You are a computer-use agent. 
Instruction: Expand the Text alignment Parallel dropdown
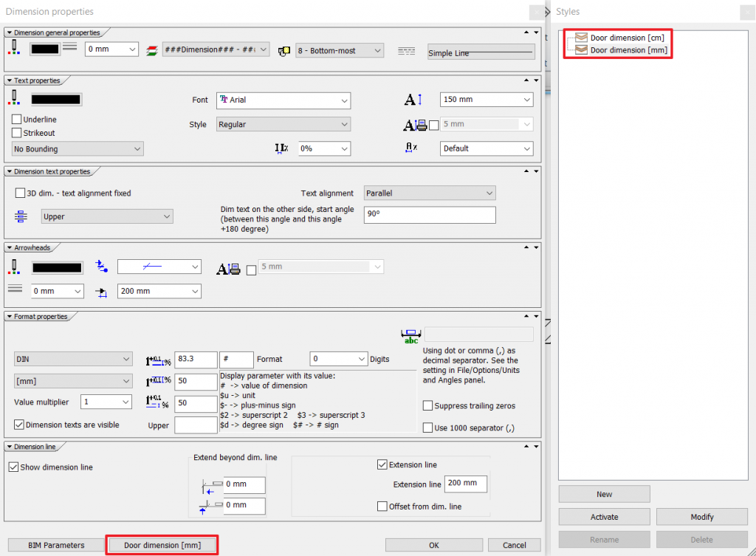pos(430,193)
